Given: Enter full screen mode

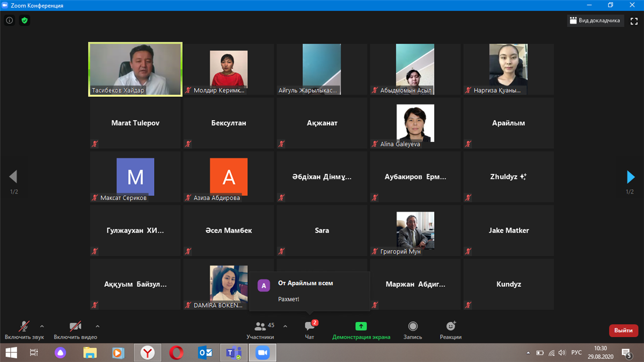Looking at the screenshot, I should (634, 20).
